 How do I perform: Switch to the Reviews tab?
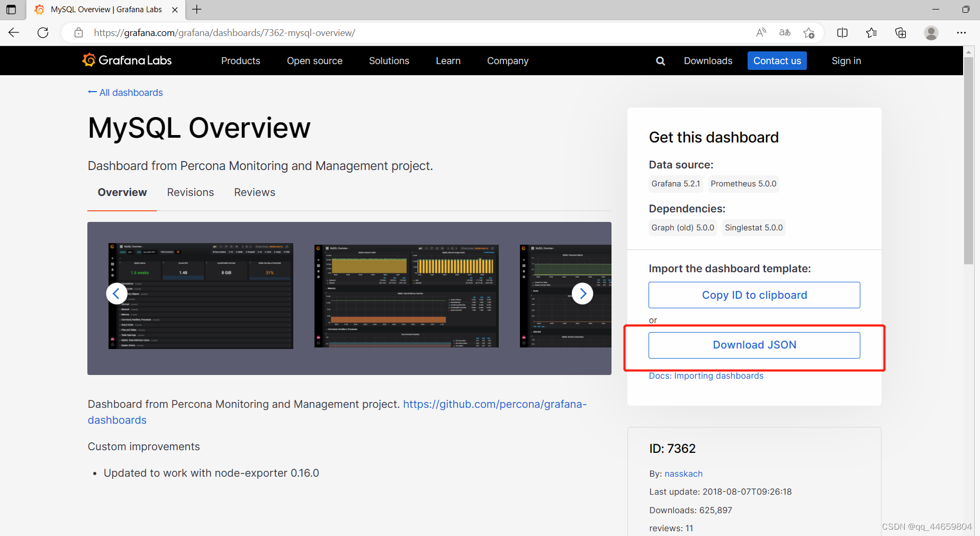[255, 192]
